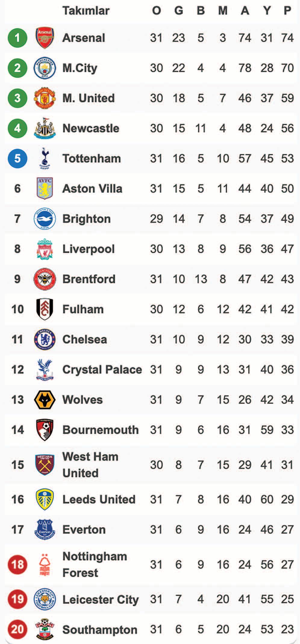Click the blue position 5 badge
300x644 pixels.
(17, 159)
